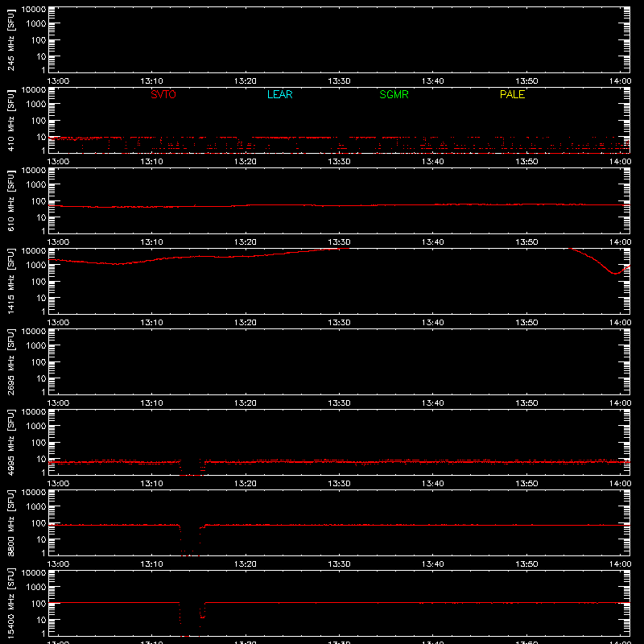Click 14:00 tick under the 610 MHz panel
The height and width of the screenshot is (644, 644).
click(620, 242)
